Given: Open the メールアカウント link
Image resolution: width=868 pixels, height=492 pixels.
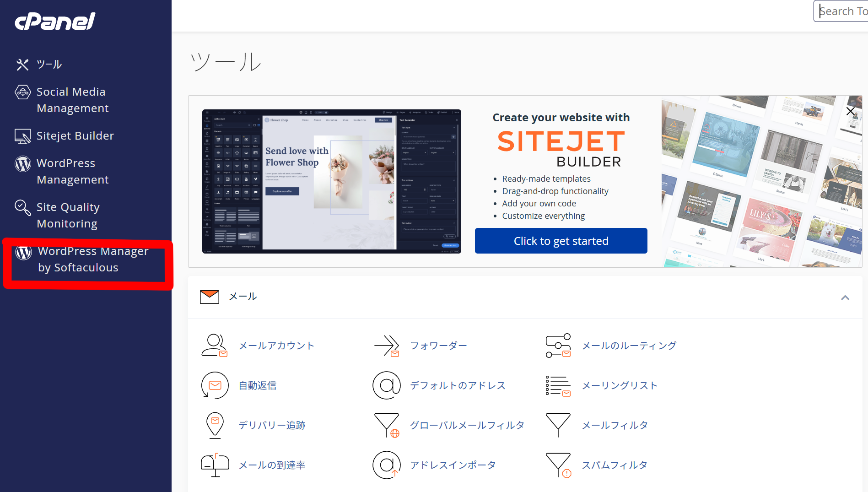Looking at the screenshot, I should point(276,346).
